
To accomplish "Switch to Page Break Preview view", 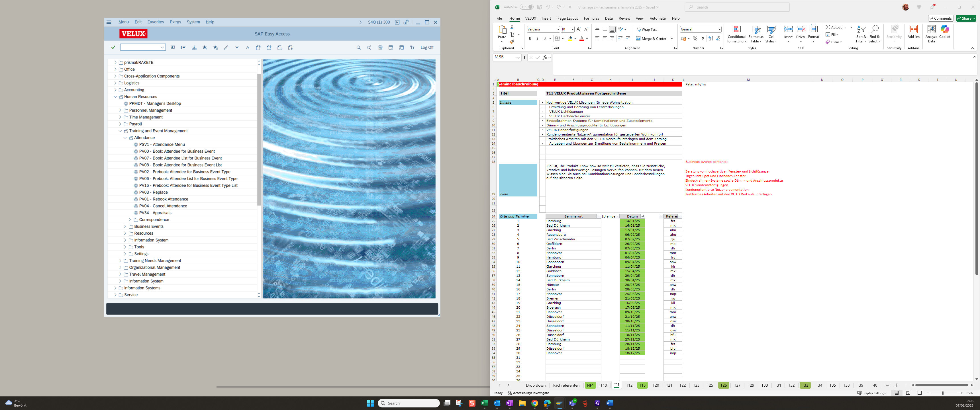I will (920, 393).
